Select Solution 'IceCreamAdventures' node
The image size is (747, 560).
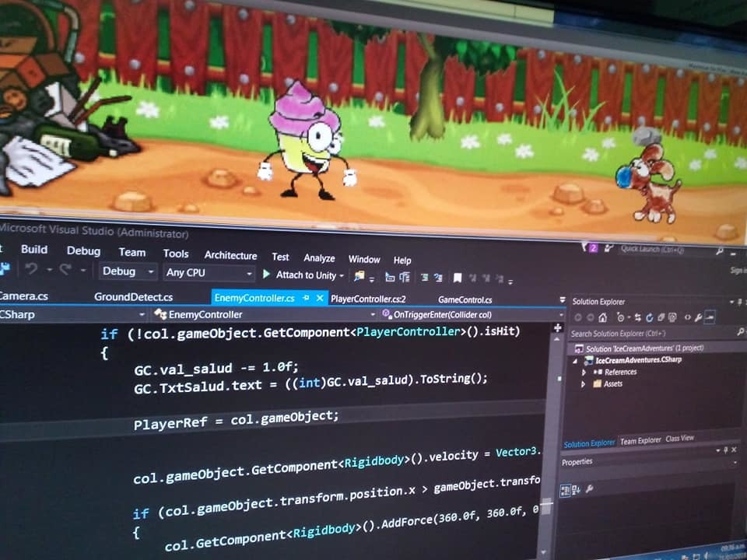[x=638, y=348]
